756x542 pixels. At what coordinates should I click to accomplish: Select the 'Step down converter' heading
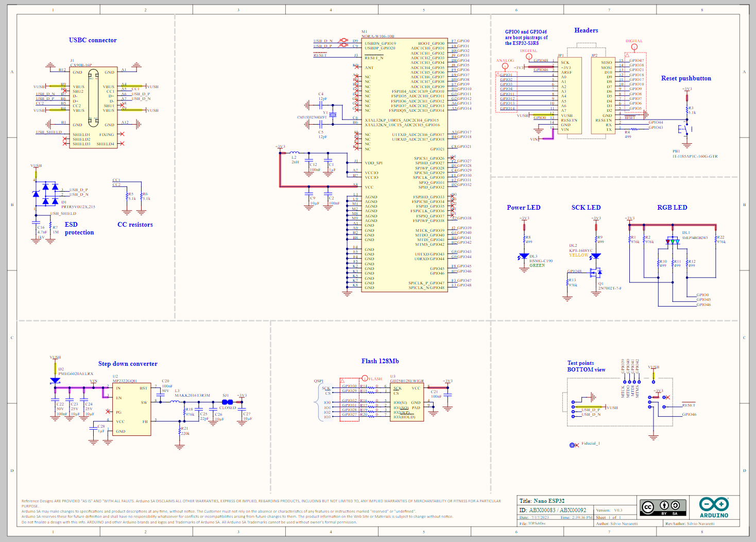click(x=128, y=364)
